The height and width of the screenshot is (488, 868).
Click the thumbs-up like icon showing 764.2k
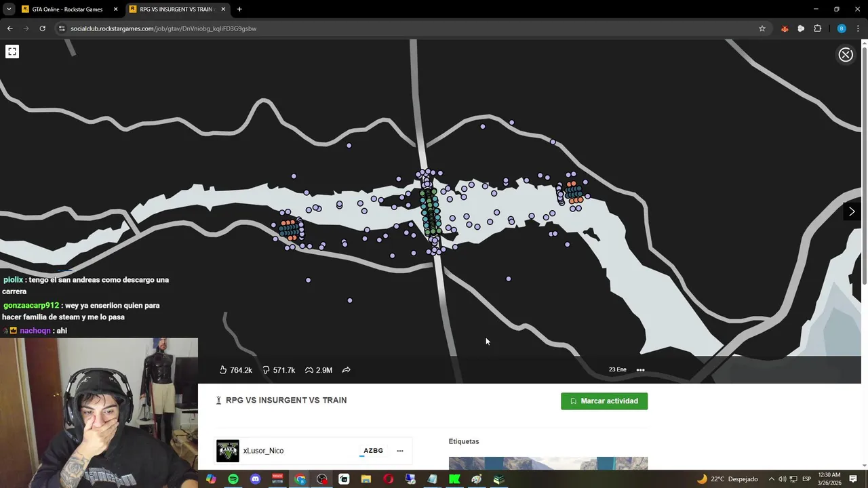[x=223, y=370]
